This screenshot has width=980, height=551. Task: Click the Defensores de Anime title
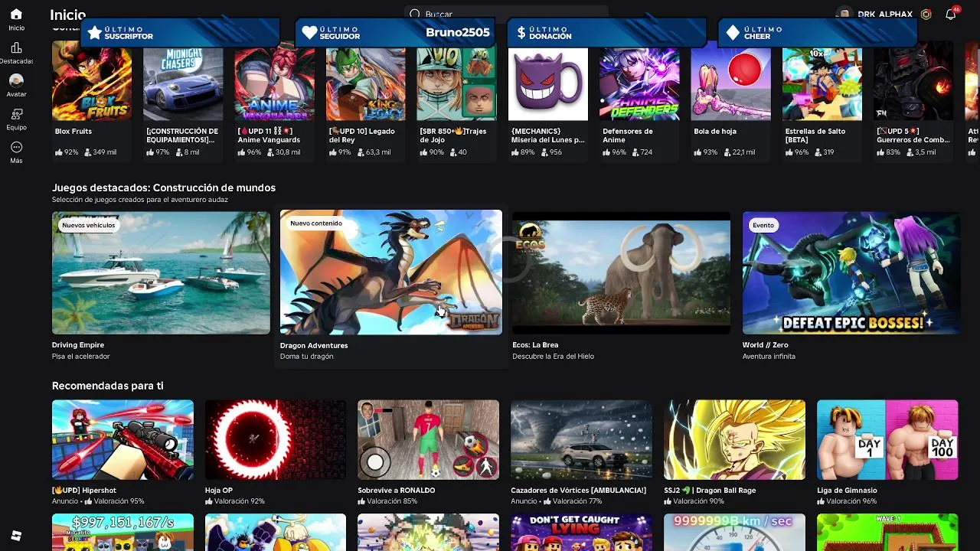pyautogui.click(x=628, y=135)
